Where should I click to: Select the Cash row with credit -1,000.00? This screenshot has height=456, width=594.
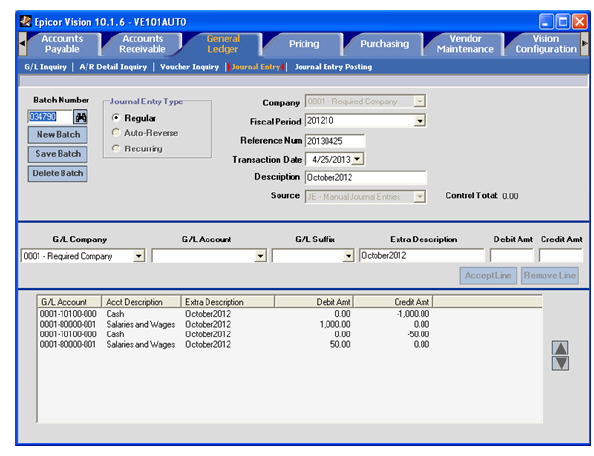tap(234, 314)
